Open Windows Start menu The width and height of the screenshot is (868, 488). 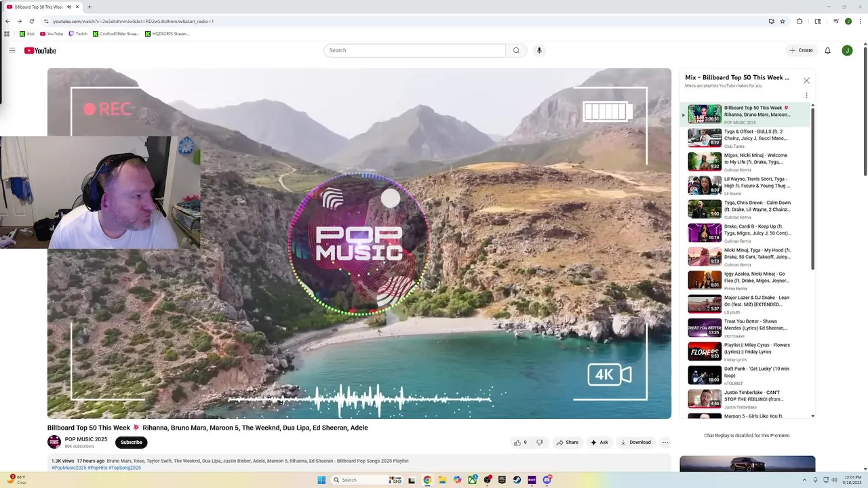pos(321,480)
